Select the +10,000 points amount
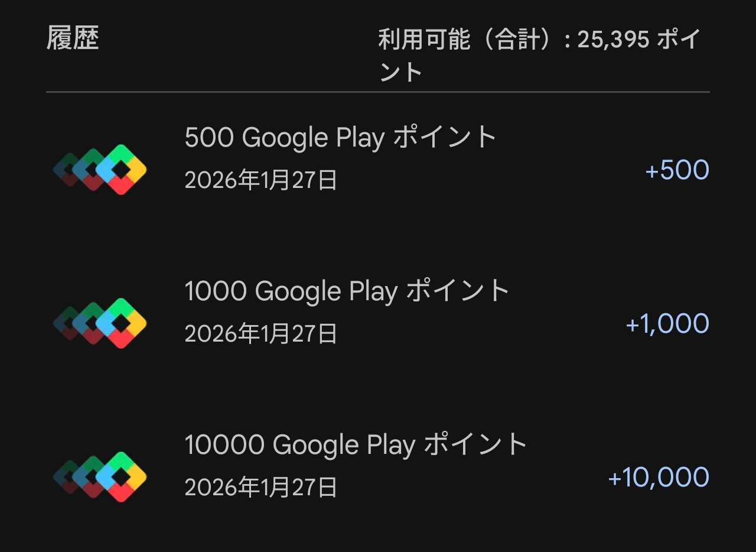 [658, 478]
